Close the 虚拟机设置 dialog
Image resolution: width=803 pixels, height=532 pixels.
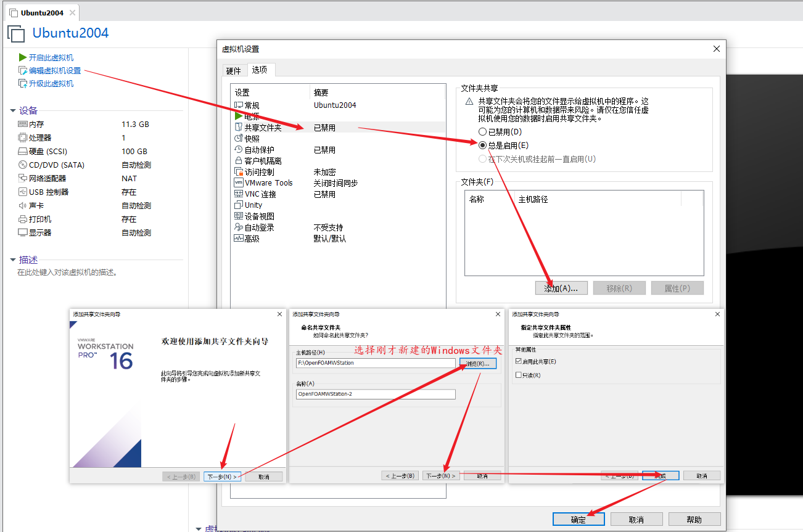(716, 49)
